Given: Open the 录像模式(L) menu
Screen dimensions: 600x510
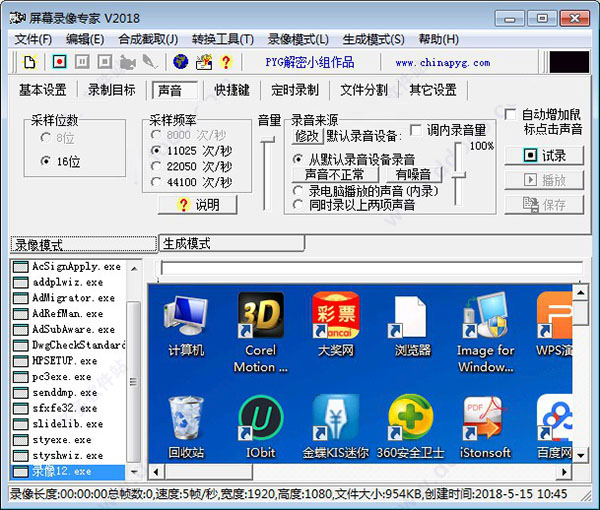Looking at the screenshot, I should (298, 39).
